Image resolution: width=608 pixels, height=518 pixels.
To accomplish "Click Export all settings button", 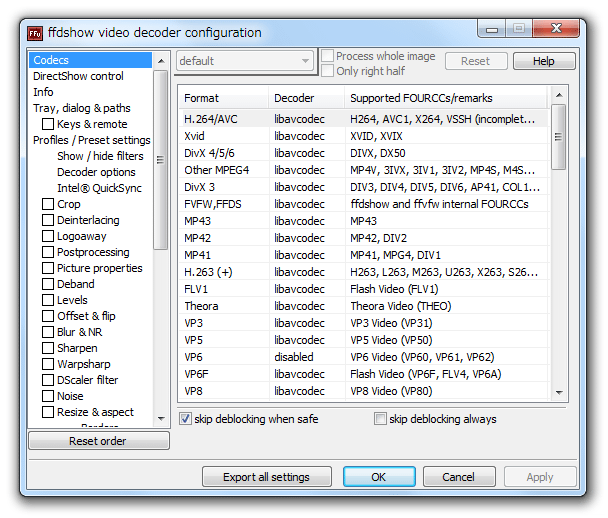I will pos(266,477).
